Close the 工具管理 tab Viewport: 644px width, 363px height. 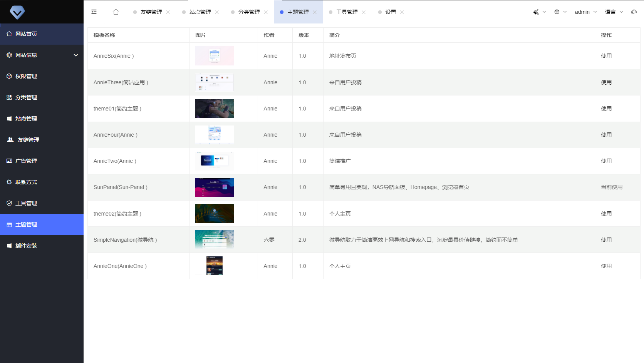click(x=364, y=12)
